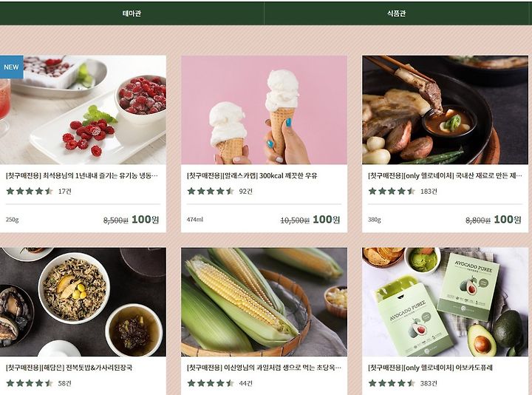Click the 이신영님 초당옥수수 product title
This screenshot has width=532, height=395.
[264, 368]
